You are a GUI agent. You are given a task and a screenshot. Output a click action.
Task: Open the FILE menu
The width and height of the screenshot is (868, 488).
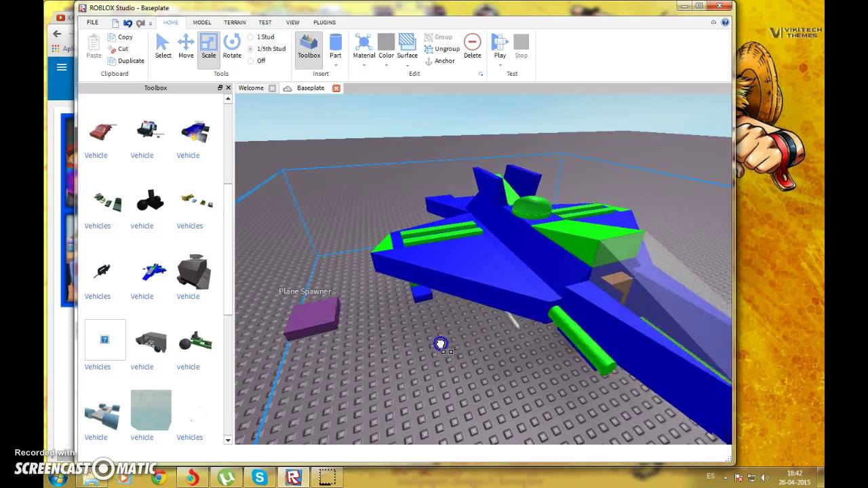pyautogui.click(x=92, y=22)
